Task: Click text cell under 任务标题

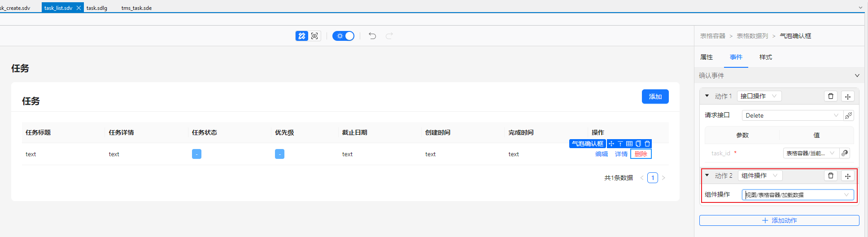Action: (x=31, y=154)
